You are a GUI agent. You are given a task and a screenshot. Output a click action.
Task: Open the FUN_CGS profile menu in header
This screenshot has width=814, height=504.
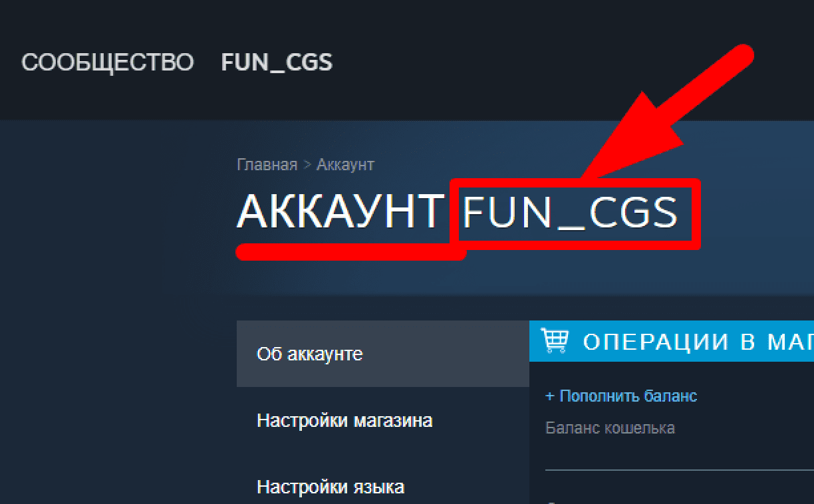(277, 63)
